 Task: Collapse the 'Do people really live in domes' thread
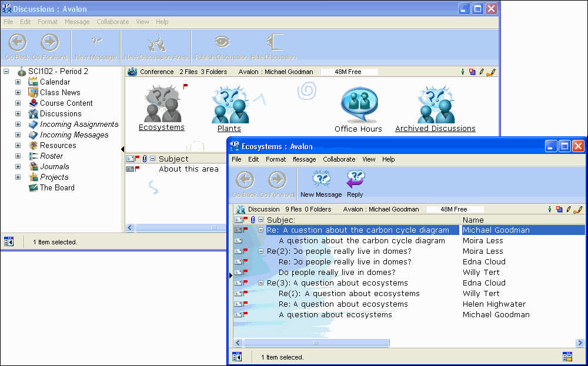(260, 251)
